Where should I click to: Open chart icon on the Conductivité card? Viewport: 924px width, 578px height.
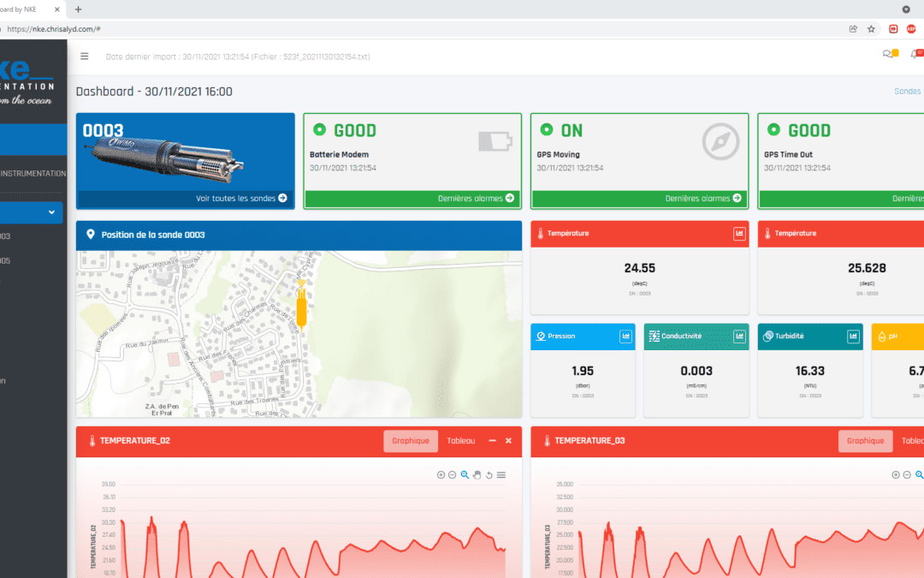[739, 337]
